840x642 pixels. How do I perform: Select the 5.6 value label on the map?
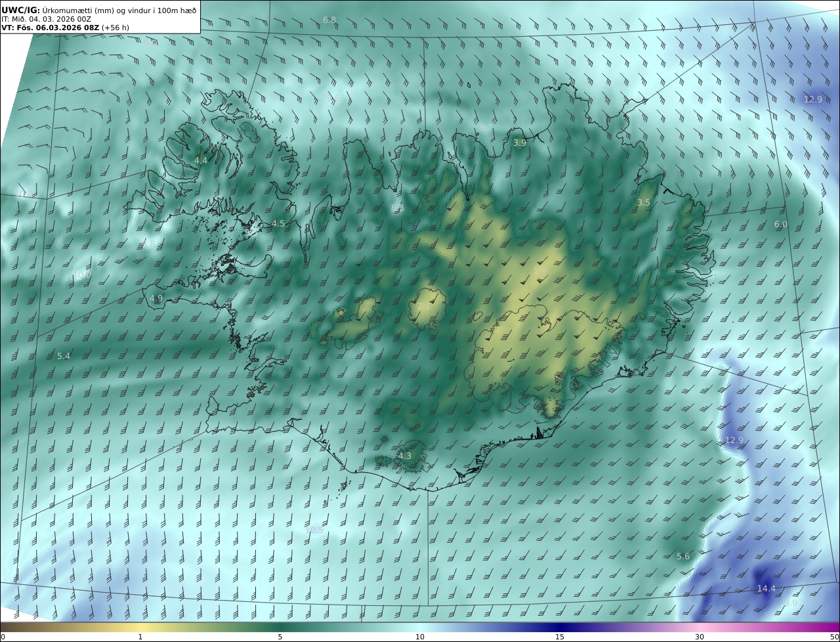(x=683, y=556)
